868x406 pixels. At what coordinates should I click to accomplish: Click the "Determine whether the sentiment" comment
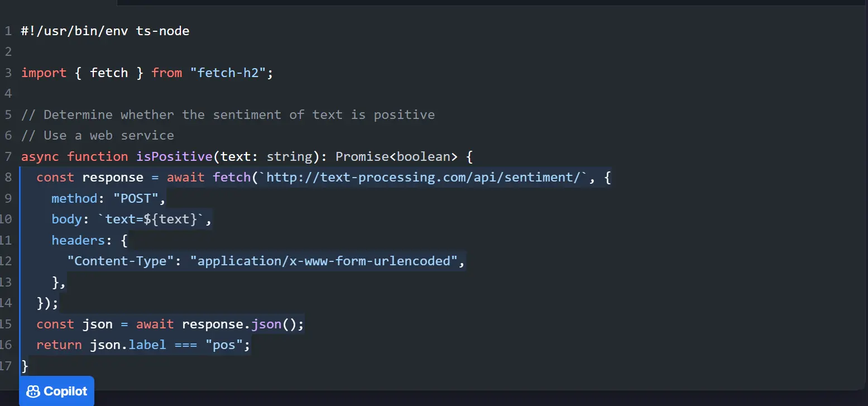pyautogui.click(x=228, y=114)
